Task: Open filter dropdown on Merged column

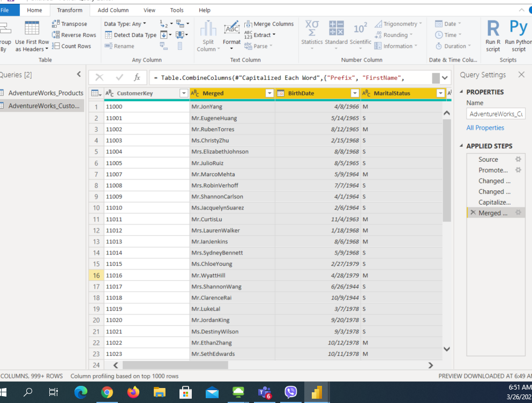Action: (269, 93)
